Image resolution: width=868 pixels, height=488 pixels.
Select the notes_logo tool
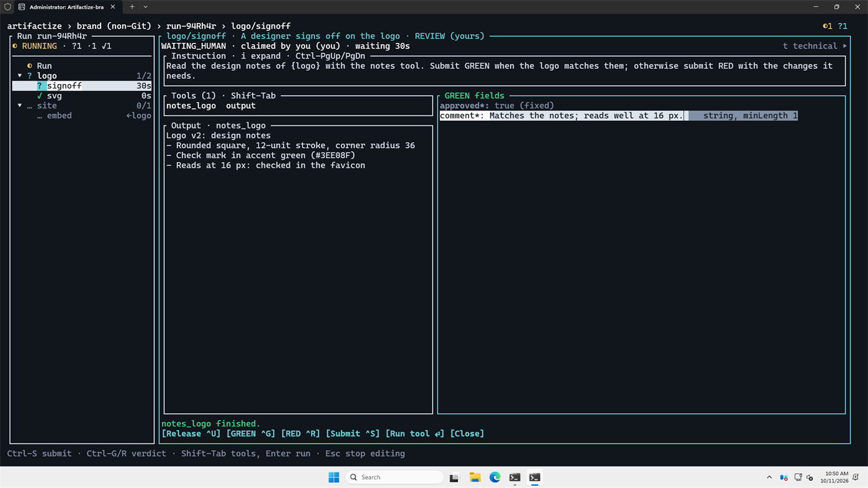pyautogui.click(x=191, y=105)
